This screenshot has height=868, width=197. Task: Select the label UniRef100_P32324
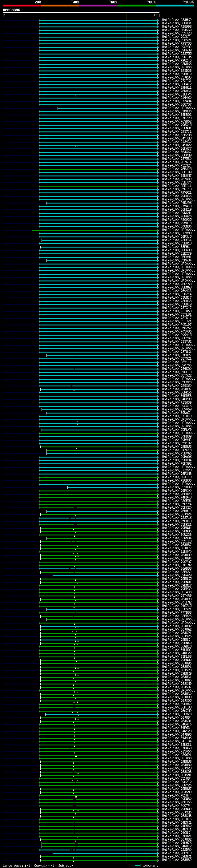tap(177, 165)
